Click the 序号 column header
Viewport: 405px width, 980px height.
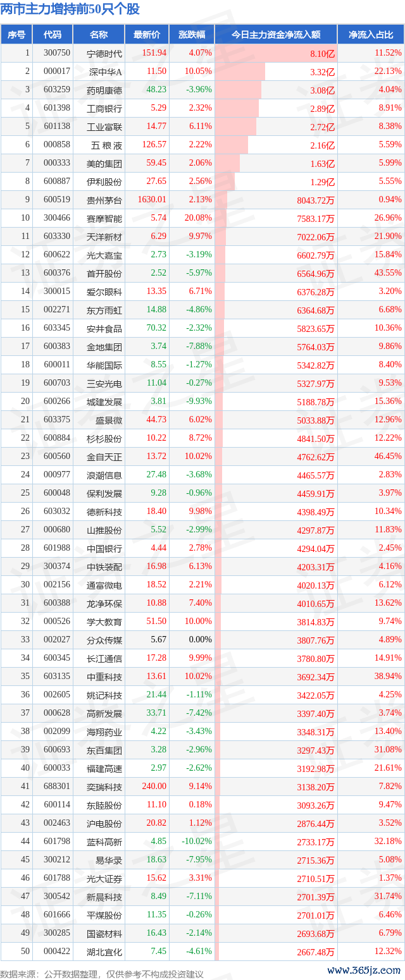pos(16,35)
